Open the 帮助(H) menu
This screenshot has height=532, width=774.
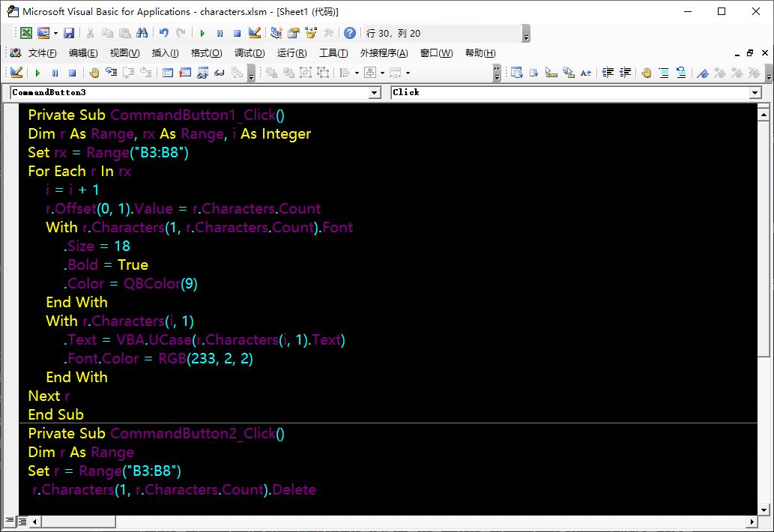(x=480, y=52)
